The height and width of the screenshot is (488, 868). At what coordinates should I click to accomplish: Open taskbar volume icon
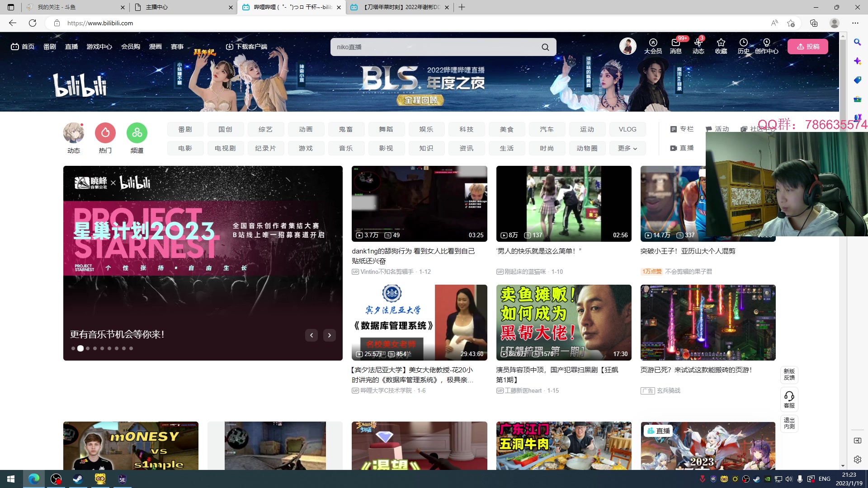[789, 479]
